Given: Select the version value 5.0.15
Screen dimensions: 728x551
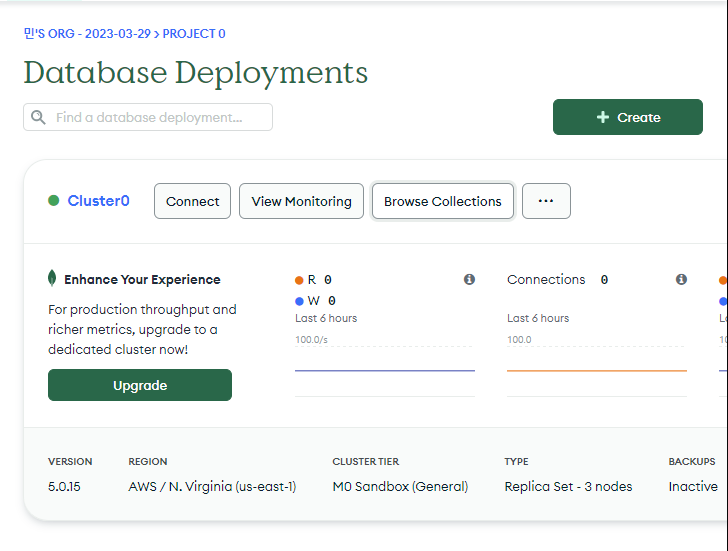Looking at the screenshot, I should [64, 486].
